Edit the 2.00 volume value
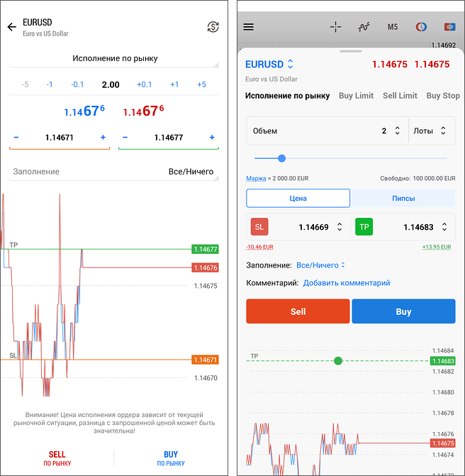Viewport: 465px width, 476px height. pyautogui.click(x=111, y=84)
